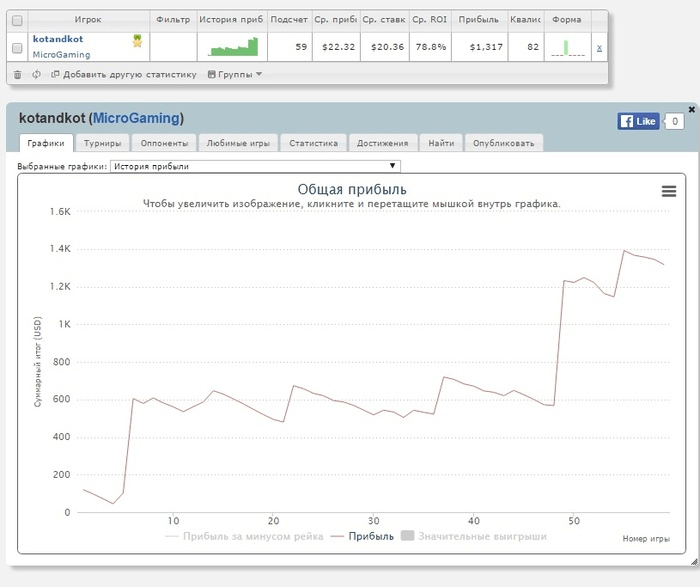Click the trash delete icon
The image size is (700, 587).
pyautogui.click(x=17, y=74)
